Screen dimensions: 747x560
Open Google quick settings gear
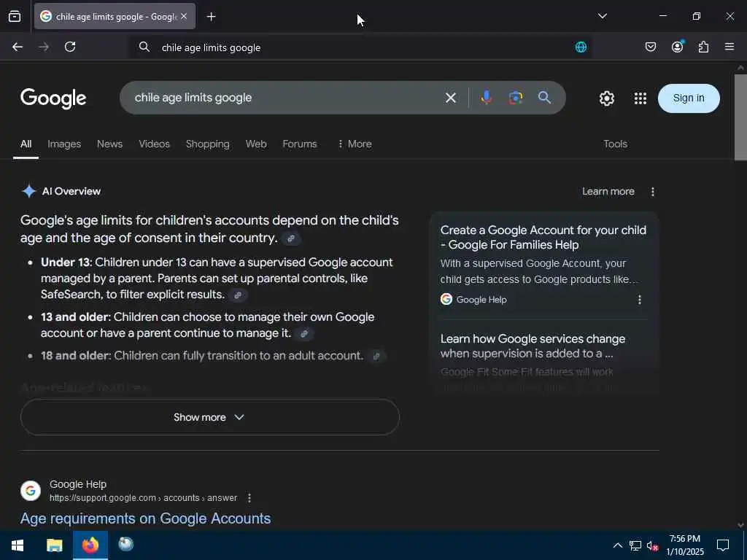click(x=606, y=98)
